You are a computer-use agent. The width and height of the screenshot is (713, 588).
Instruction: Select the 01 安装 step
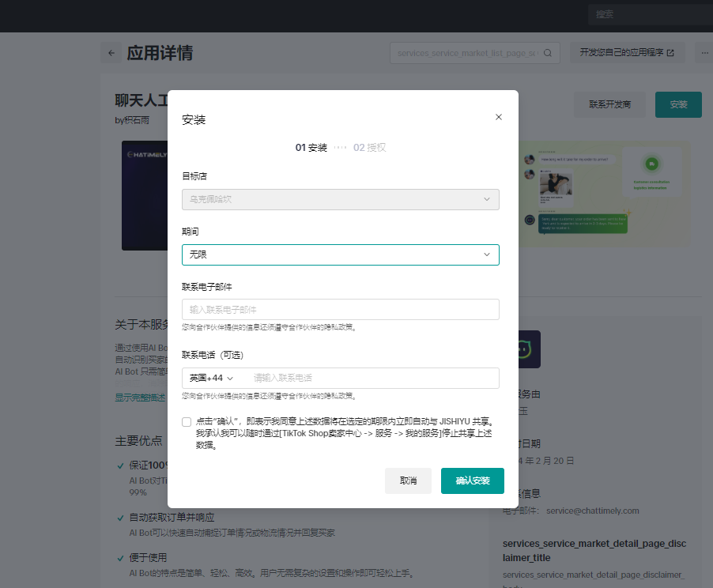click(x=311, y=147)
